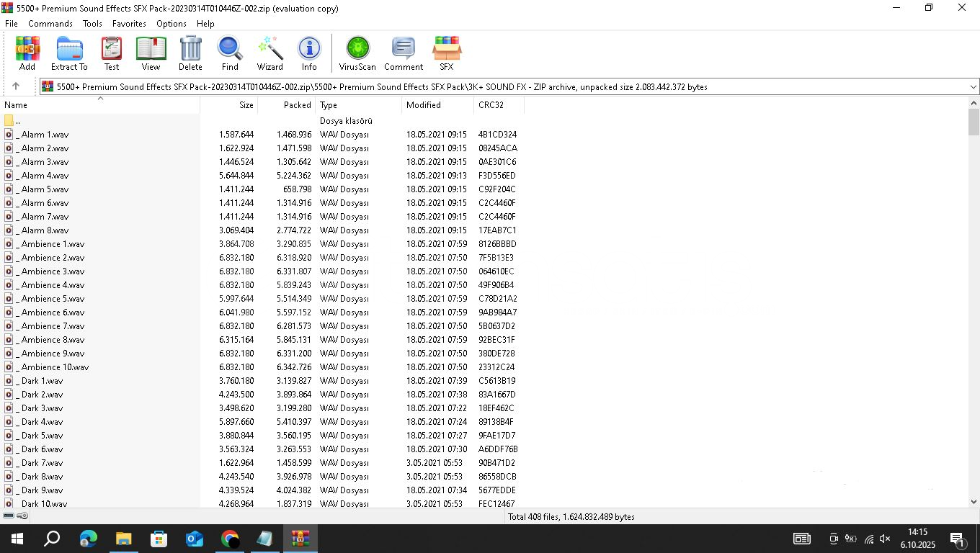Select the _ Ambience 5.wav file
Screen dimensions: 980x553
(53, 299)
